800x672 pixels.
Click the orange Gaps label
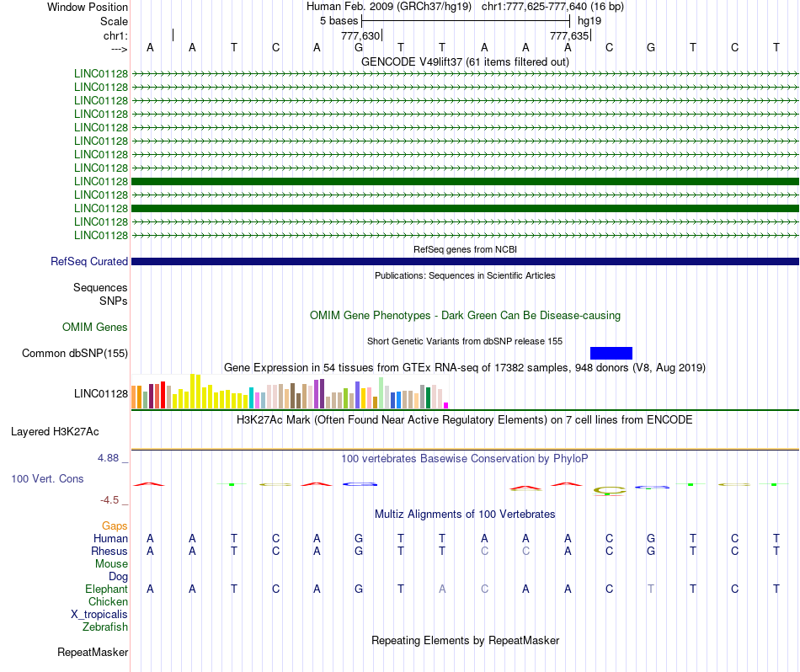[115, 525]
